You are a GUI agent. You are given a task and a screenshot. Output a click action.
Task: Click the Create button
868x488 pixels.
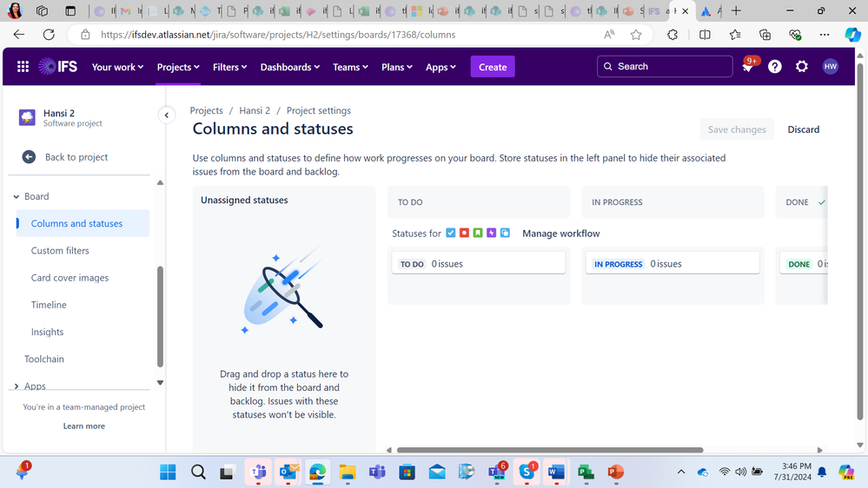click(x=493, y=67)
